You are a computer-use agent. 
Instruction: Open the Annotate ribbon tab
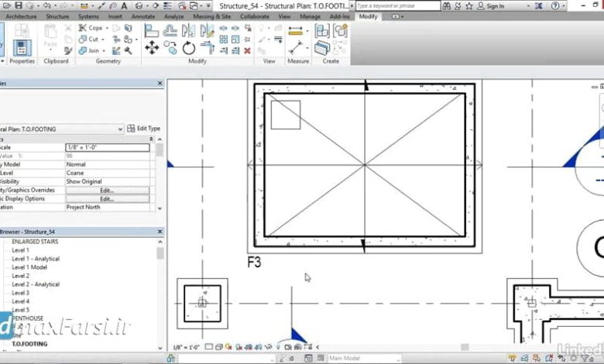(x=143, y=16)
